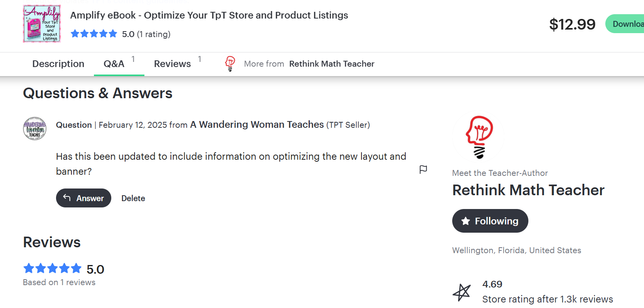The height and width of the screenshot is (308, 644).
Task: Click the first blue star under the title
Action: pos(75,34)
